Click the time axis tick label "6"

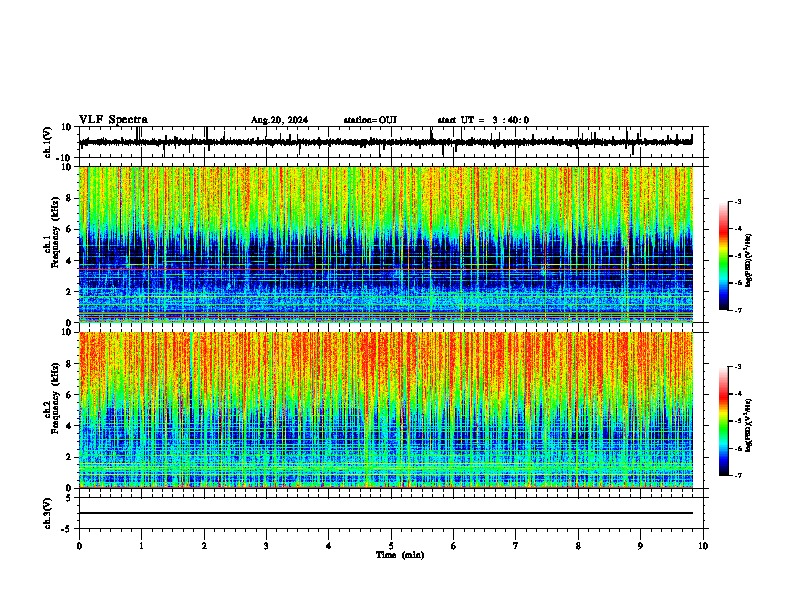coord(454,546)
